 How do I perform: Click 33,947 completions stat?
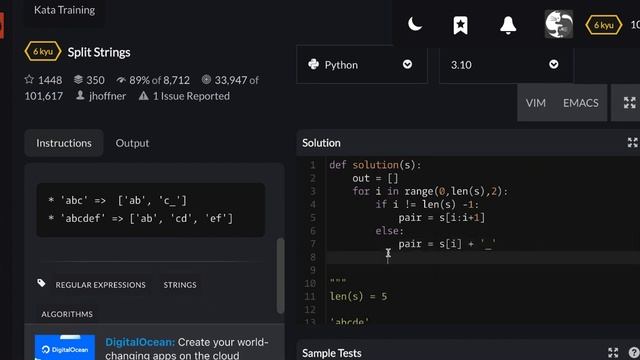pyautogui.click(x=230, y=80)
